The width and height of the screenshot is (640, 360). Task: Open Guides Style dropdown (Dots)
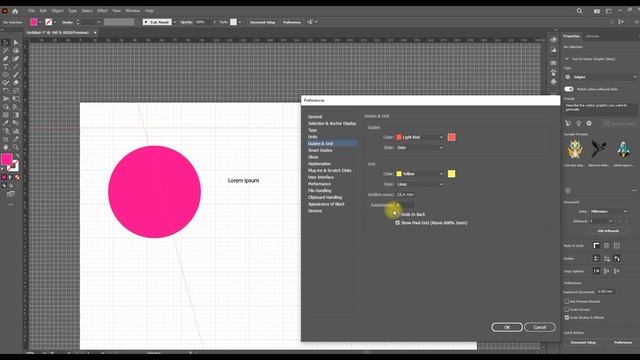point(420,148)
